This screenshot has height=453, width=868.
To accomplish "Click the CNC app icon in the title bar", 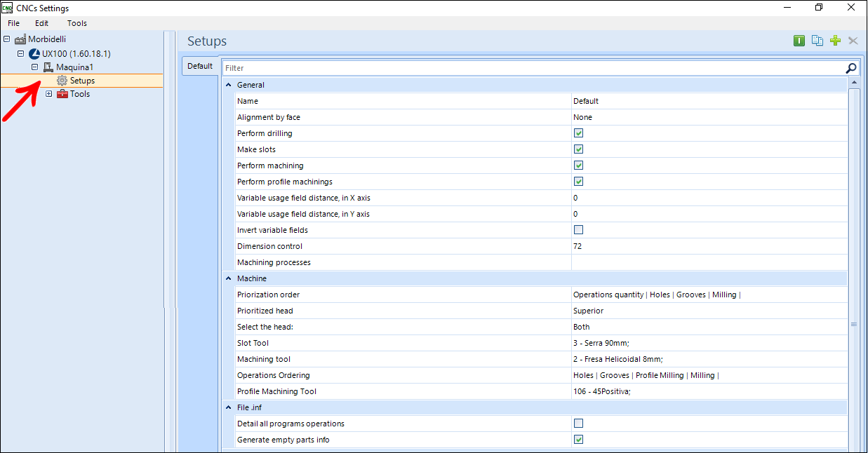I will 7,8.
